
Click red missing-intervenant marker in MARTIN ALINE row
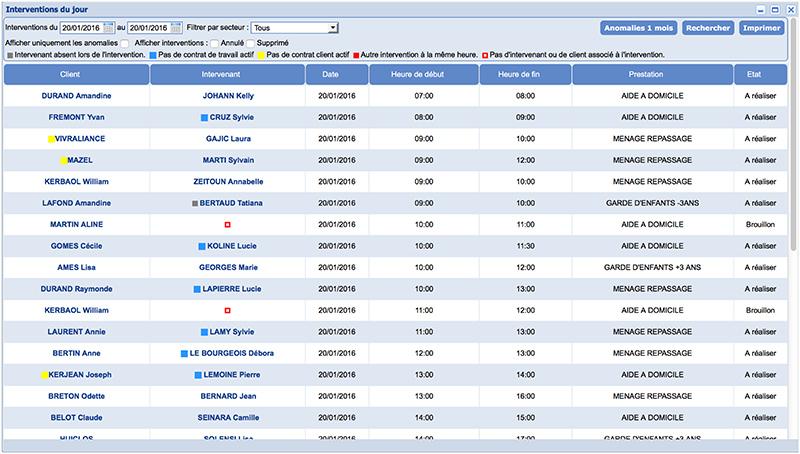click(228, 224)
